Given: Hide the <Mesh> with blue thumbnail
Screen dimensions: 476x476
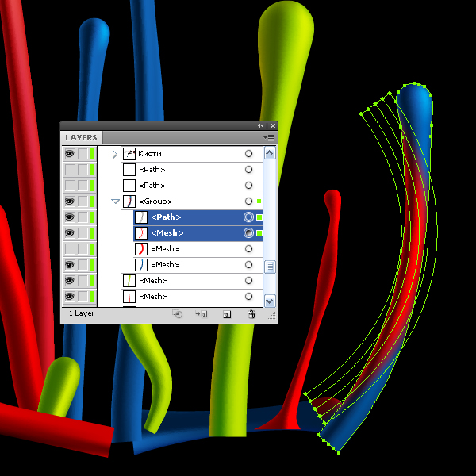Looking at the screenshot, I should (x=70, y=264).
